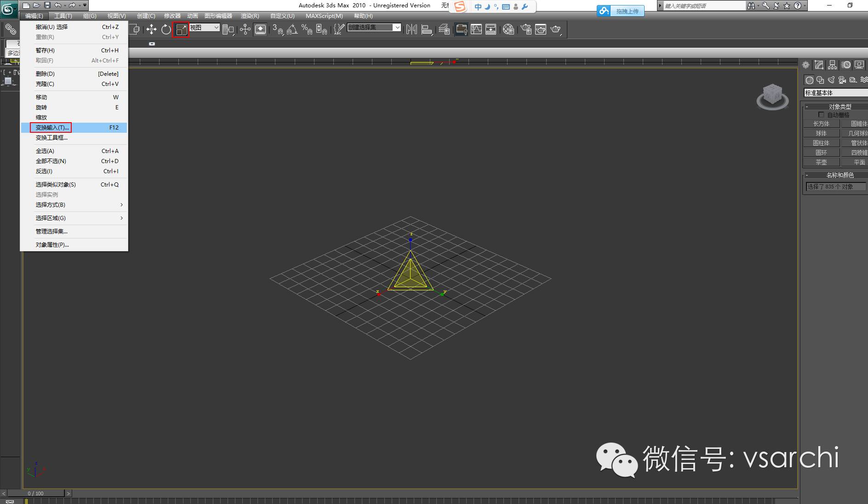Click the Render Production teapot icon
This screenshot has height=504, width=868.
coord(556,29)
